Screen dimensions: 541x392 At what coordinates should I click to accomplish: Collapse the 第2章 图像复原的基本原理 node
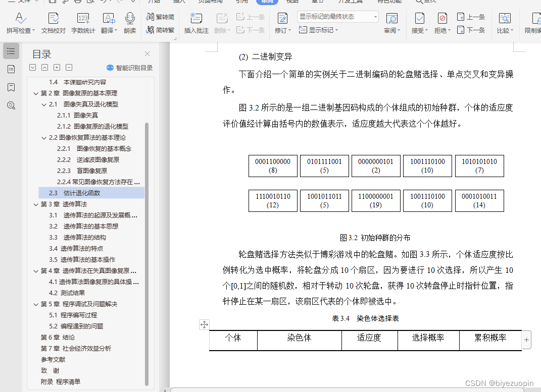pos(35,93)
